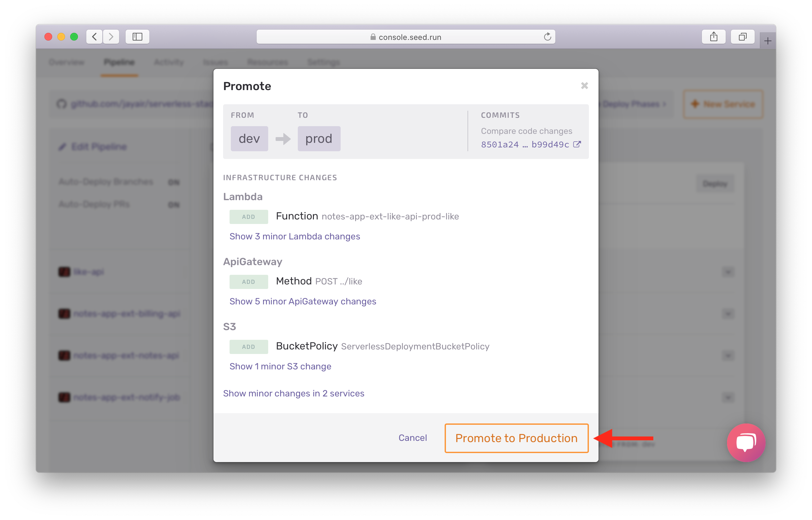The width and height of the screenshot is (812, 520).
Task: Click the arrow direction icon between dev and prod
Action: click(282, 138)
